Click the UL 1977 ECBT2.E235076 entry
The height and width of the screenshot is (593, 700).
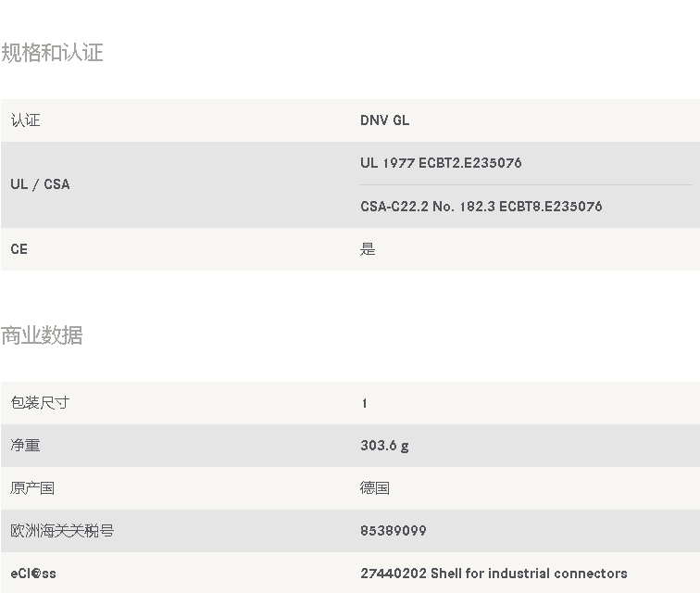pos(441,163)
